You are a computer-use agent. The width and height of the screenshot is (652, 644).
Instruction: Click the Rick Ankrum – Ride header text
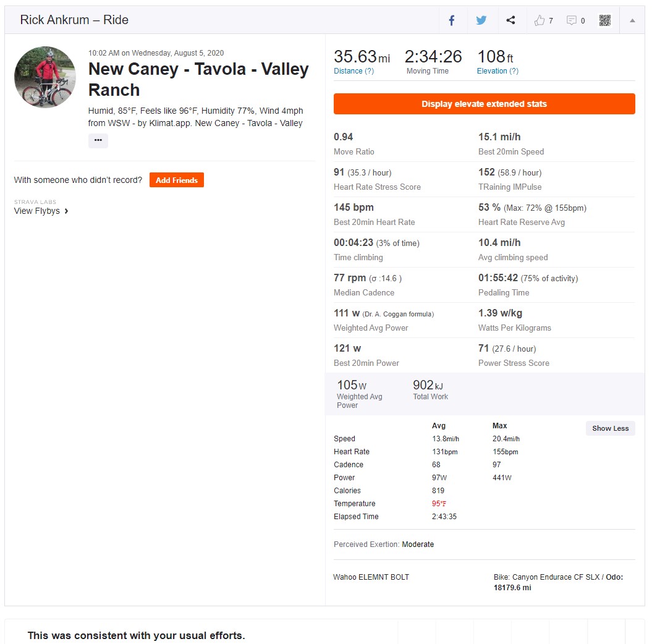[74, 20]
